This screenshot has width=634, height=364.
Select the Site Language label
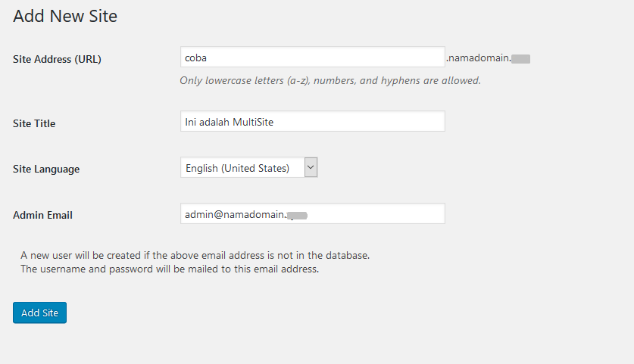46,169
